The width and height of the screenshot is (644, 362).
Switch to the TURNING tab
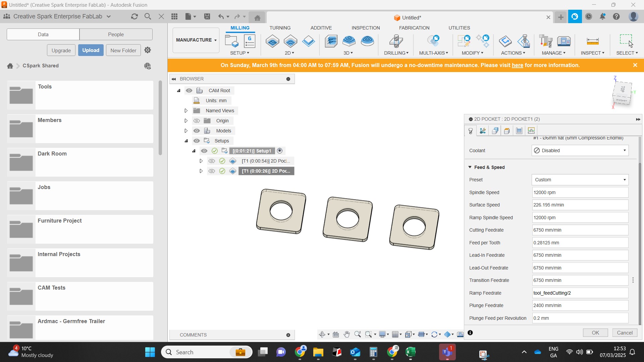point(280,28)
